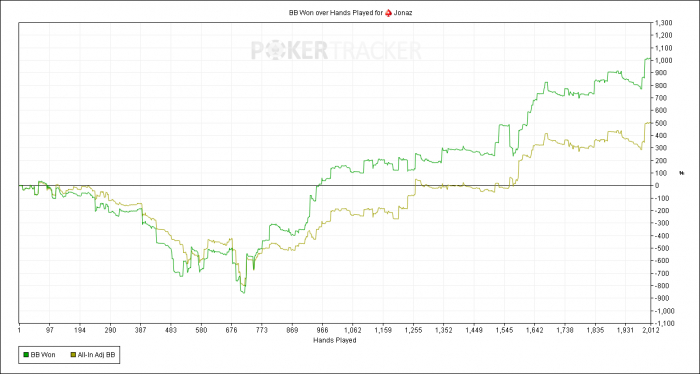Viewport: 700px width, 374px height.
Task: Click y-axis tick label '-500'
Action: pyautogui.click(x=661, y=248)
